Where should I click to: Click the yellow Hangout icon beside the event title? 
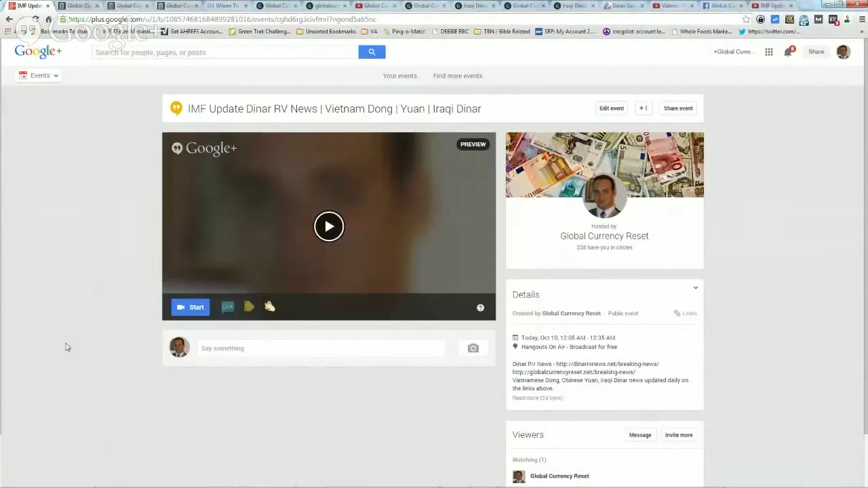[176, 108]
